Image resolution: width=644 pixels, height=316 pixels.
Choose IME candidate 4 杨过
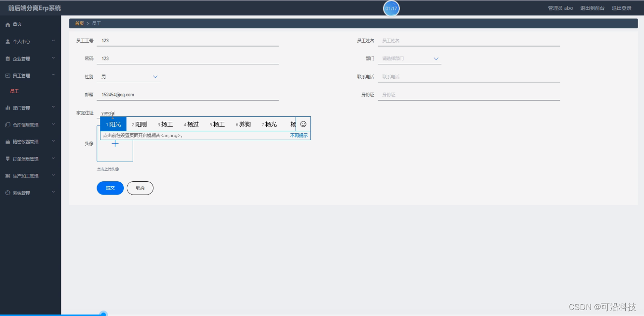tap(191, 124)
